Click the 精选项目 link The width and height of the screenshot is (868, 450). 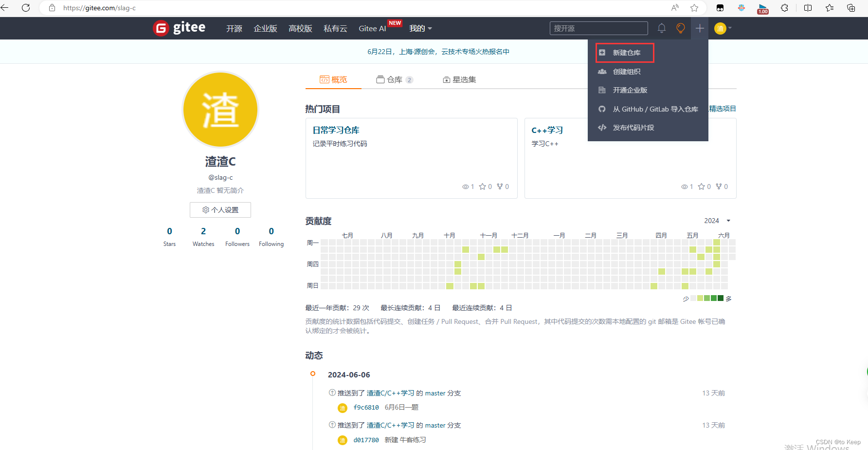tap(722, 109)
